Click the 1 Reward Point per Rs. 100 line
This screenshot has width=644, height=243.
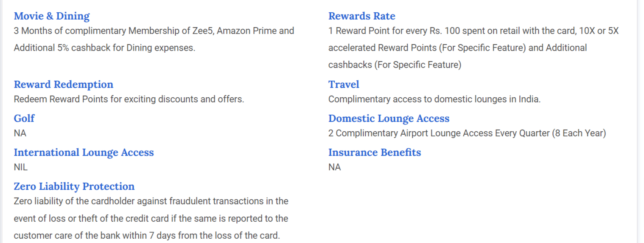click(473, 31)
